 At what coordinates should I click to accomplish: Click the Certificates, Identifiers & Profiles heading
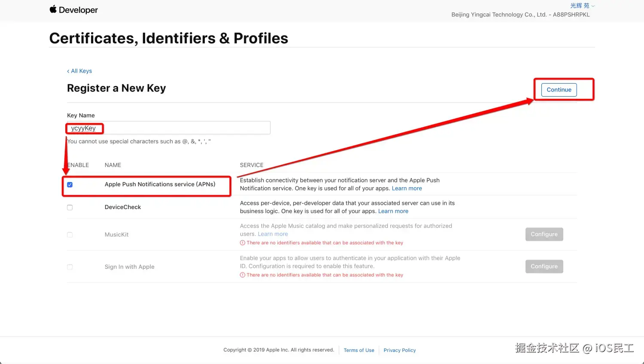tap(169, 38)
